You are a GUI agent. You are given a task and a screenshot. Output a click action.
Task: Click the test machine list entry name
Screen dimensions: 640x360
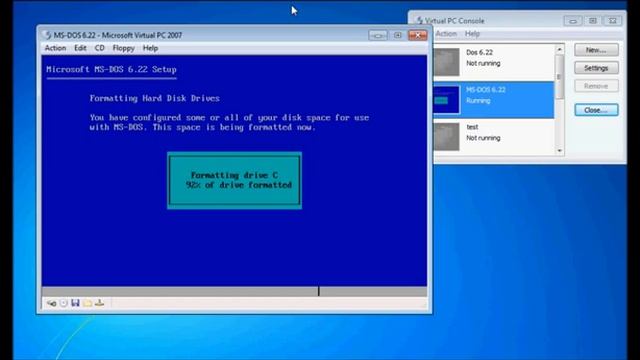[x=472, y=127]
